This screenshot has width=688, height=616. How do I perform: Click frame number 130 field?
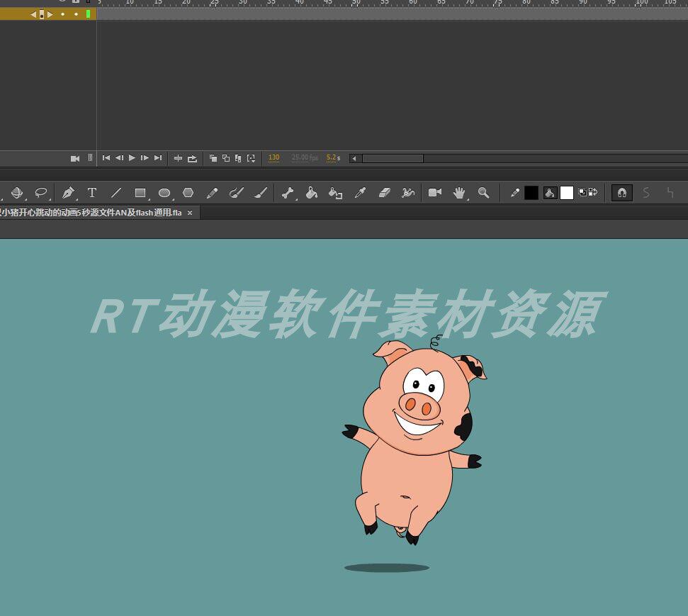point(273,157)
